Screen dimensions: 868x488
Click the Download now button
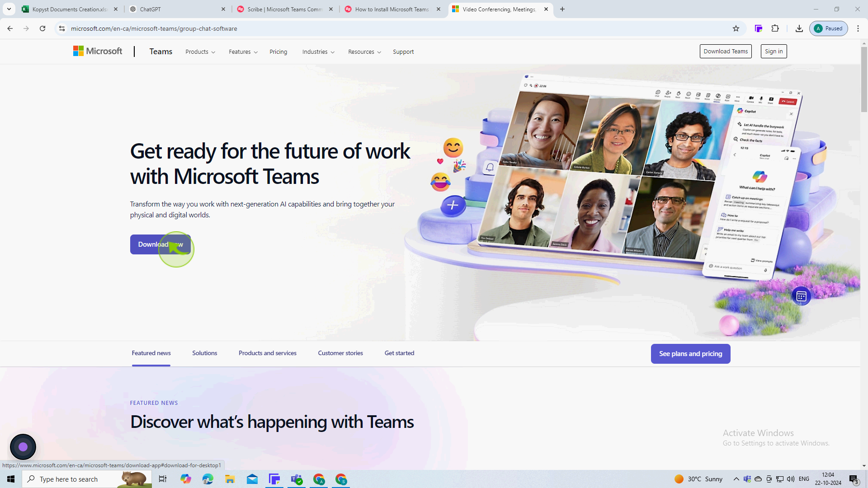160,244
